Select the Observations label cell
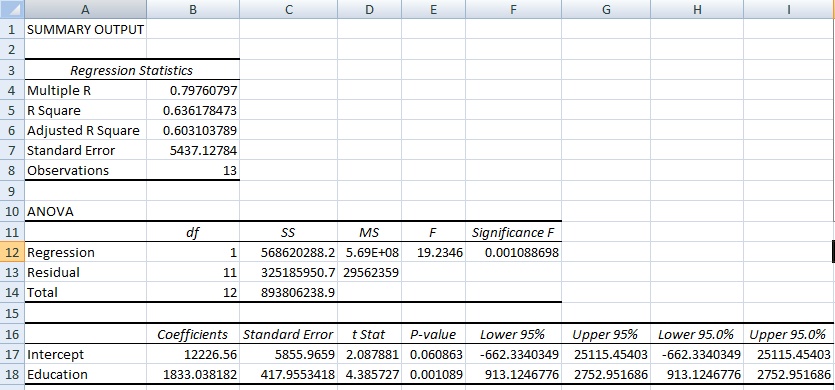The image size is (835, 390). (x=85, y=170)
